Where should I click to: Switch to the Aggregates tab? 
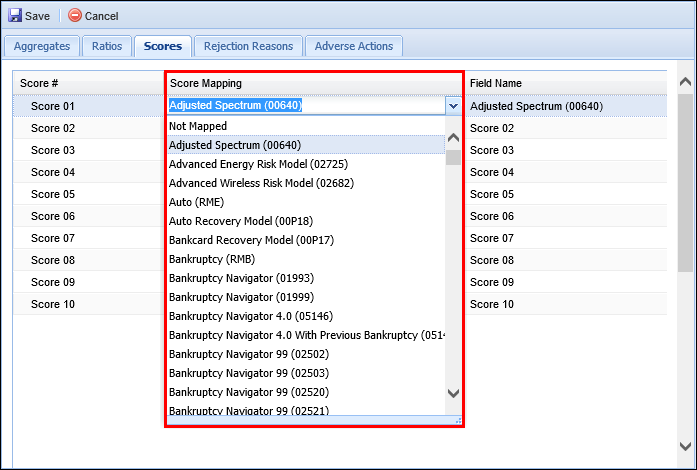pyautogui.click(x=42, y=46)
